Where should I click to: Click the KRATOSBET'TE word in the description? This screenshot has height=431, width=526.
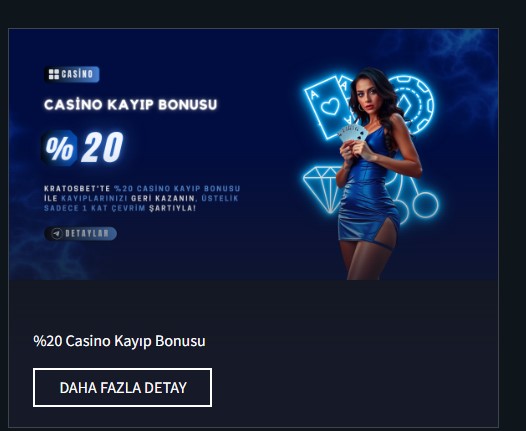(x=77, y=188)
